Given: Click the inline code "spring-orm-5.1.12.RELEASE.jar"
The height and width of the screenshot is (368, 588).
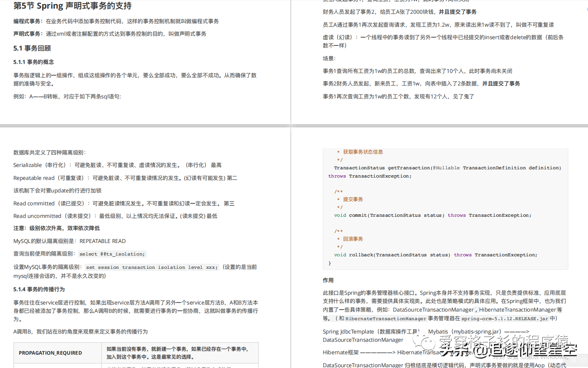Looking at the screenshot, I should 505,319.
